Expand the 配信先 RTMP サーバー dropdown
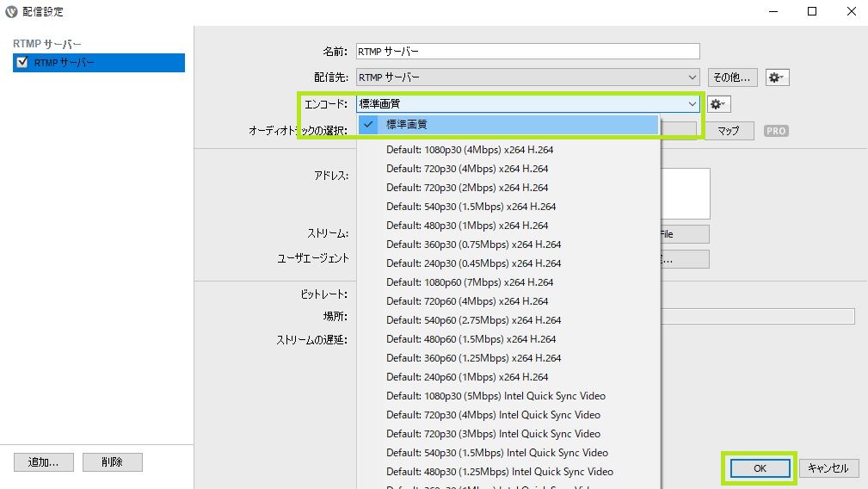Screen dimensions: 868x489 (x=527, y=77)
